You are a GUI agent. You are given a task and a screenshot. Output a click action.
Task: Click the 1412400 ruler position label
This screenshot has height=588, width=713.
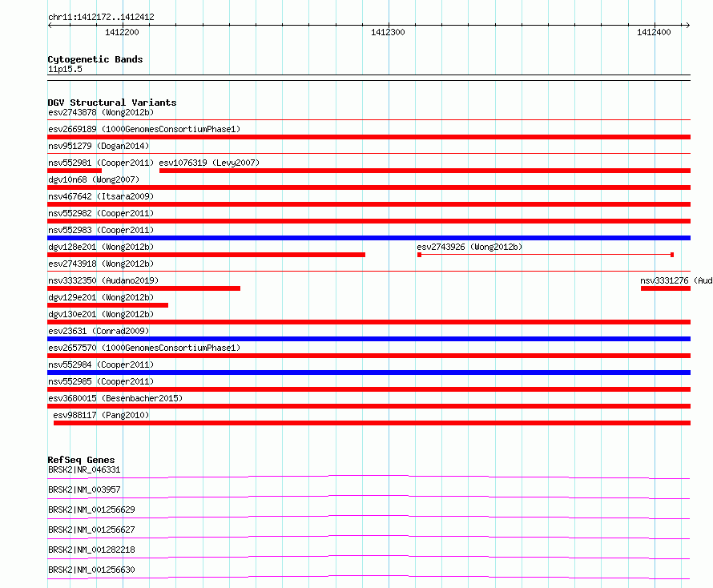coord(654,32)
